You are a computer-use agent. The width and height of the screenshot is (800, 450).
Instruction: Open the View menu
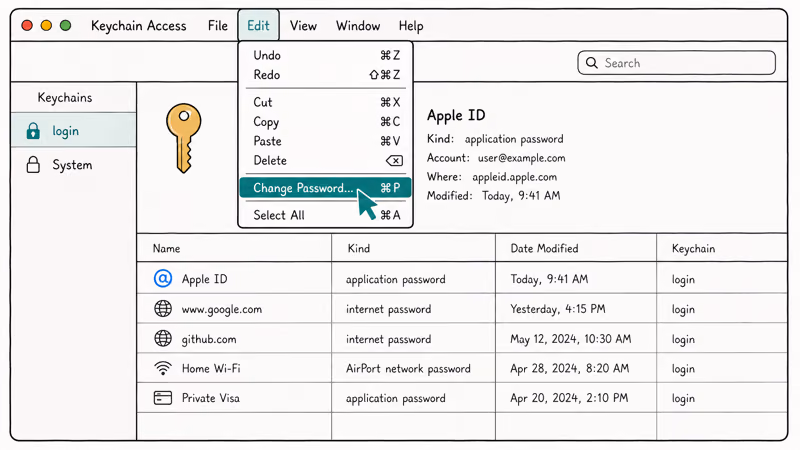pos(303,26)
